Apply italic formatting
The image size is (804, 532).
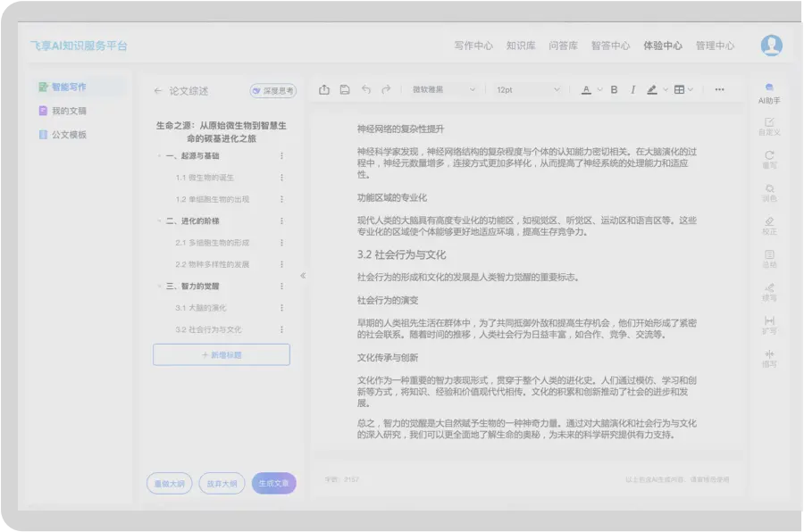632,89
